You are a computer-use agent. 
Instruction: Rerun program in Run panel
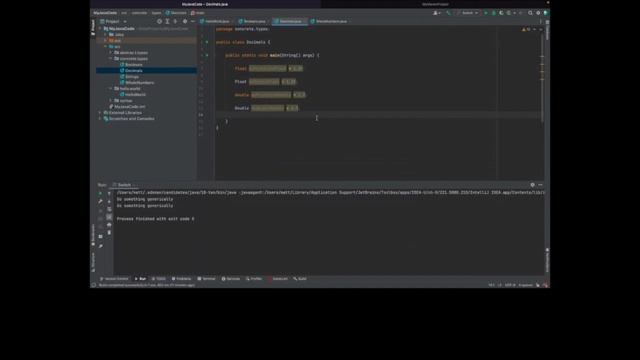point(100,193)
